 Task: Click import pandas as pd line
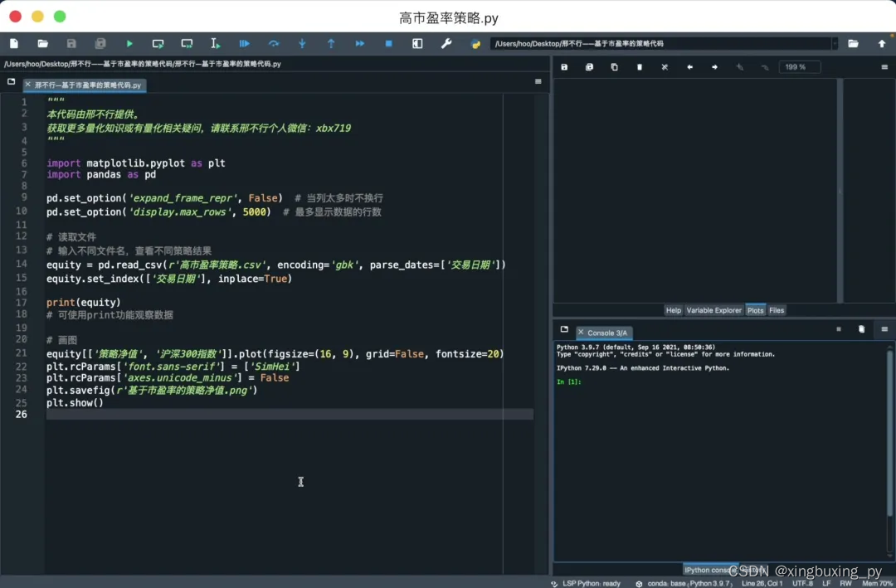point(101,175)
